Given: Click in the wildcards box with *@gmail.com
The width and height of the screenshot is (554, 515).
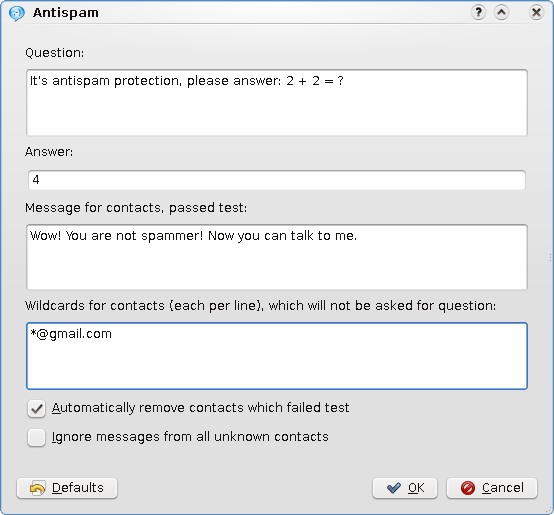Looking at the screenshot, I should coord(277,356).
